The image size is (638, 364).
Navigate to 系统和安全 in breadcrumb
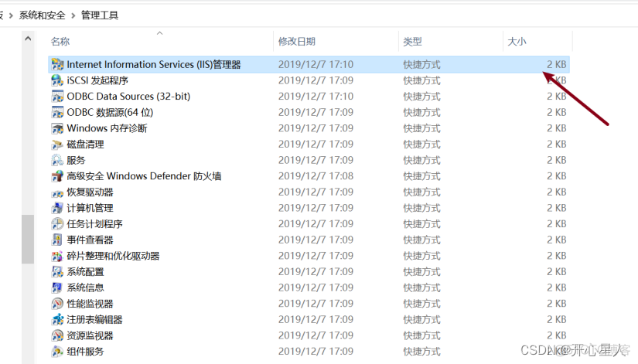42,15
